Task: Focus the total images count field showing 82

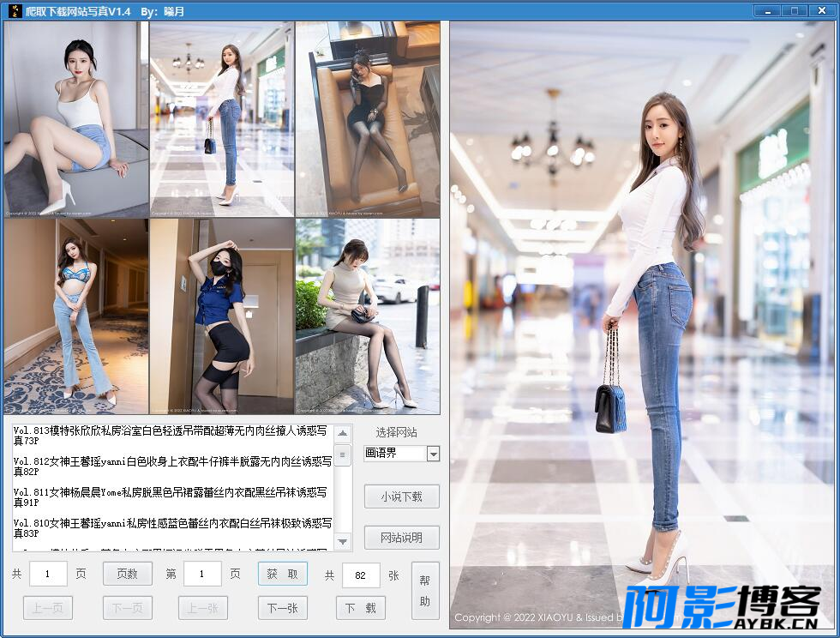Action: (361, 575)
